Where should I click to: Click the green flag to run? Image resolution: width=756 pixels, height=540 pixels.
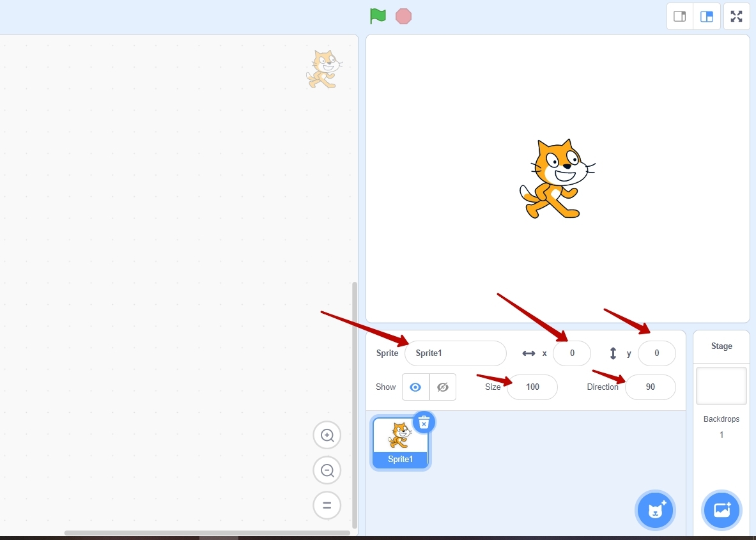(x=378, y=16)
